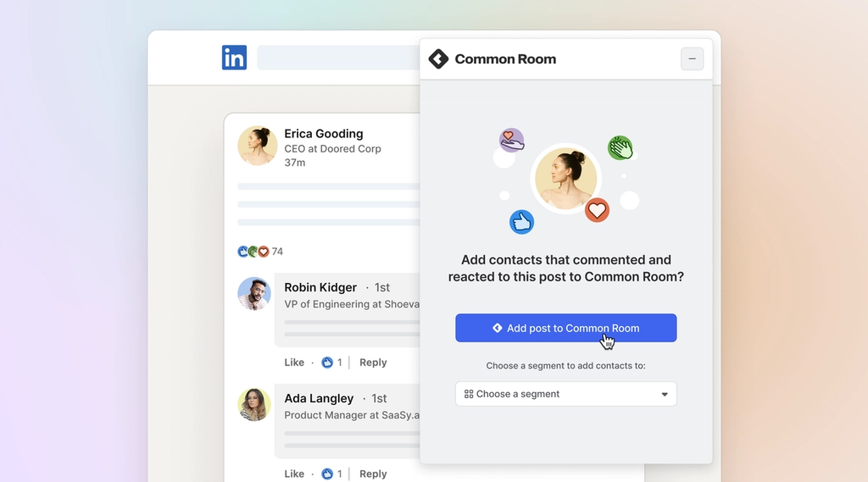Click thumbs-up reaction icon on Ada's comment
868x482 pixels.
(x=328, y=474)
